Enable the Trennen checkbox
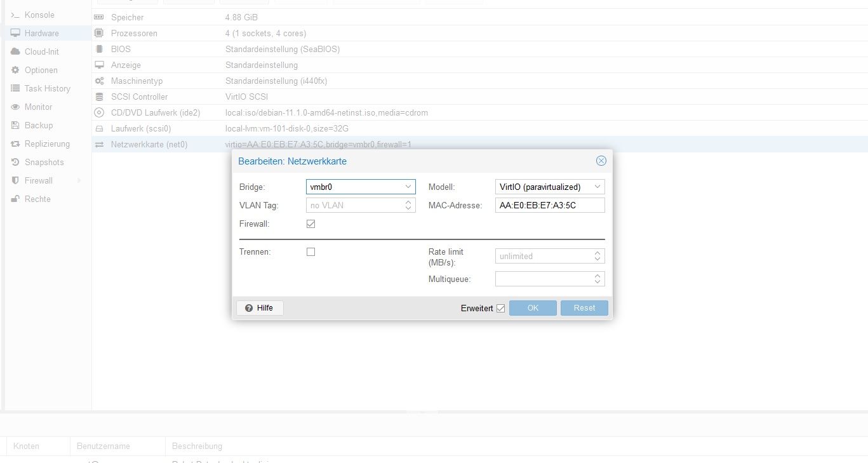The image size is (868, 463). click(x=310, y=252)
